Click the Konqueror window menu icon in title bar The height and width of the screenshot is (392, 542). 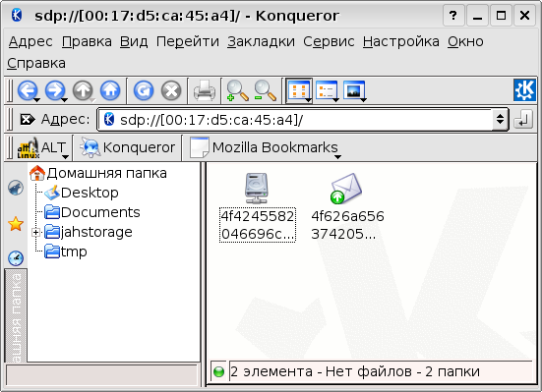(x=17, y=15)
